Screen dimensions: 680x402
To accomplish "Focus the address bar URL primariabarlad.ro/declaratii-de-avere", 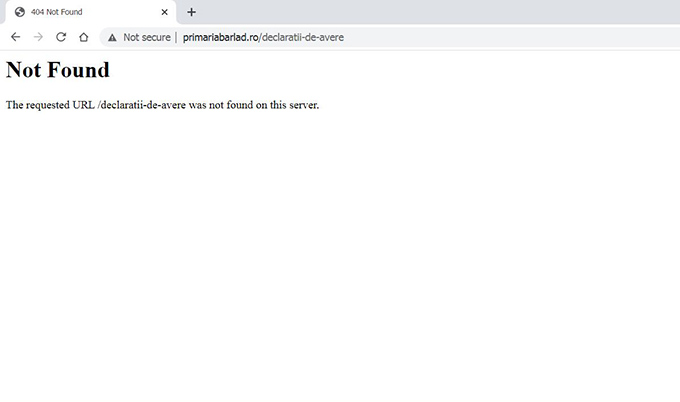I will [263, 37].
